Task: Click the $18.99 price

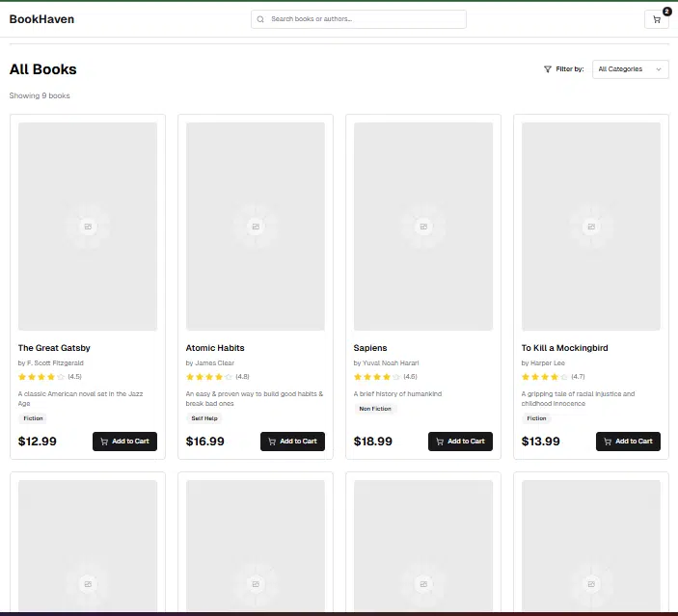Action: 372,442
